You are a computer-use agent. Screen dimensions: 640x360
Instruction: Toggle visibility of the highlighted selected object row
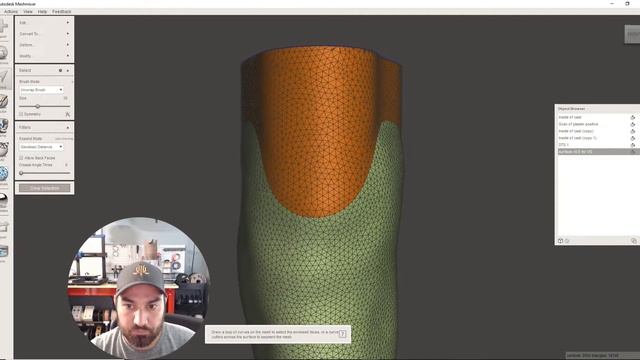click(633, 151)
